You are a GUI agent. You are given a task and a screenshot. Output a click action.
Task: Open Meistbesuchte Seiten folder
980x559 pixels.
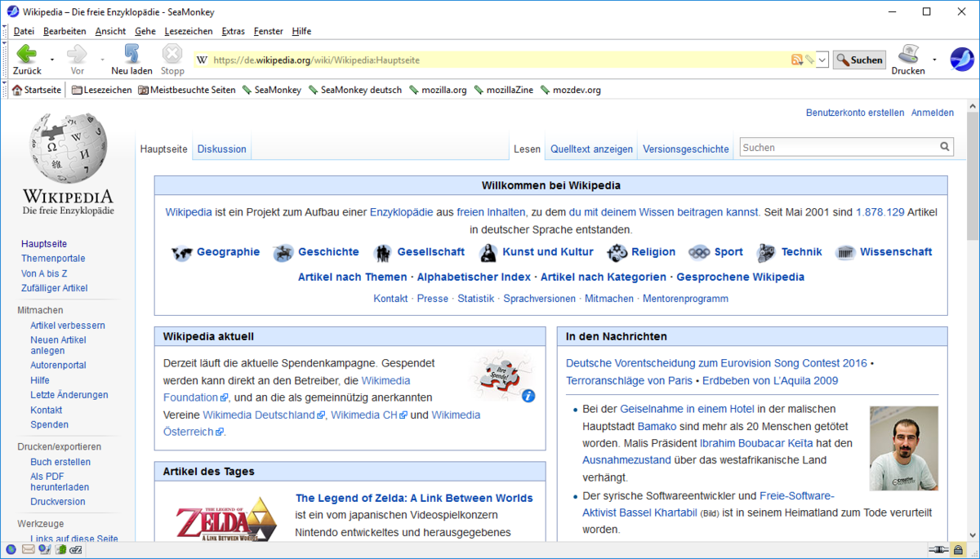[186, 90]
